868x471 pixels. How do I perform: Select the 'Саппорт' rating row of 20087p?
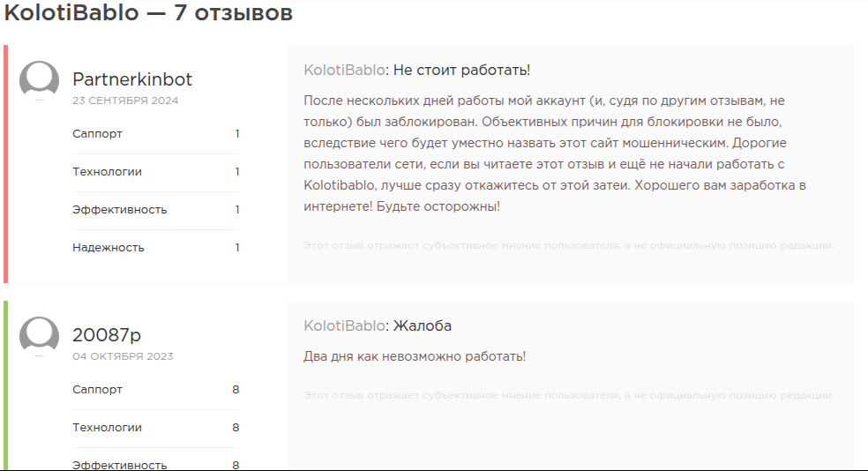point(155,390)
